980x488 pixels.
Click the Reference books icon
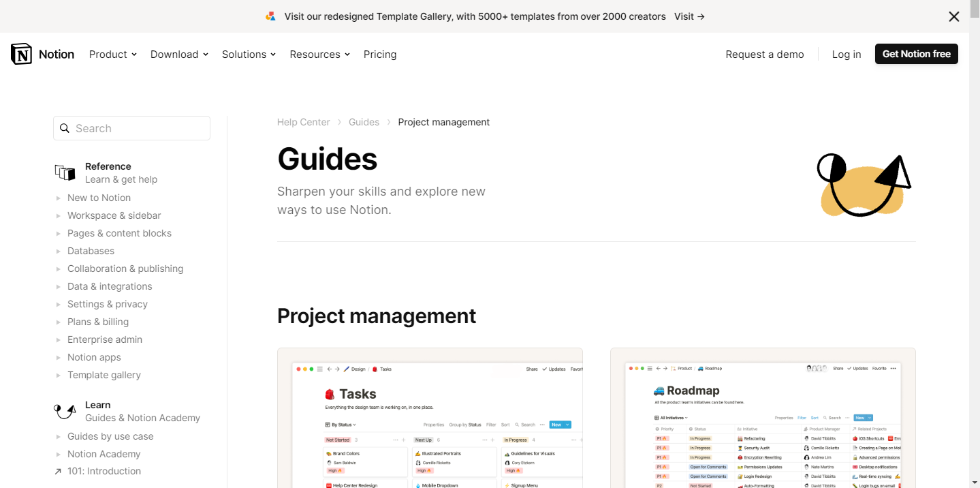(x=65, y=172)
